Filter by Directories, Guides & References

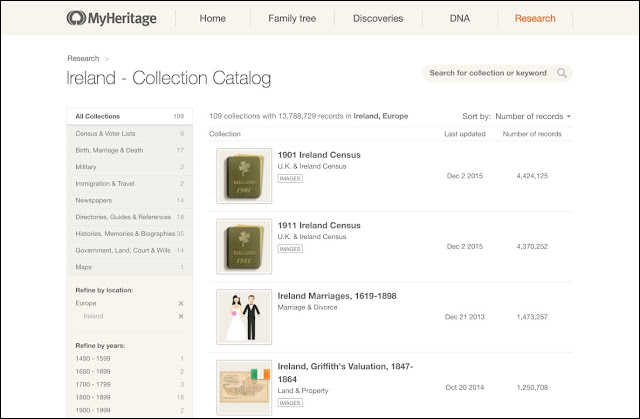point(129,217)
